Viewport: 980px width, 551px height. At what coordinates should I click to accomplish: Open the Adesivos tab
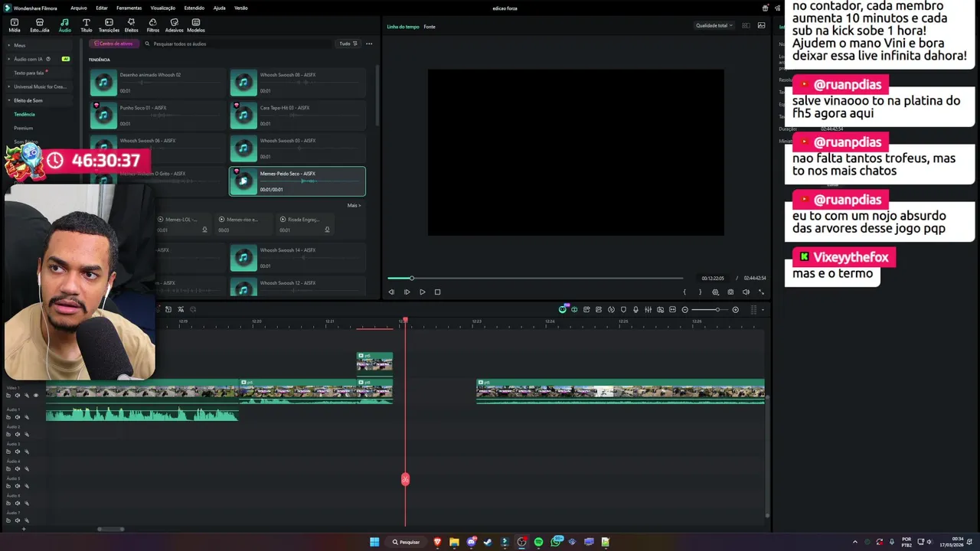(174, 25)
